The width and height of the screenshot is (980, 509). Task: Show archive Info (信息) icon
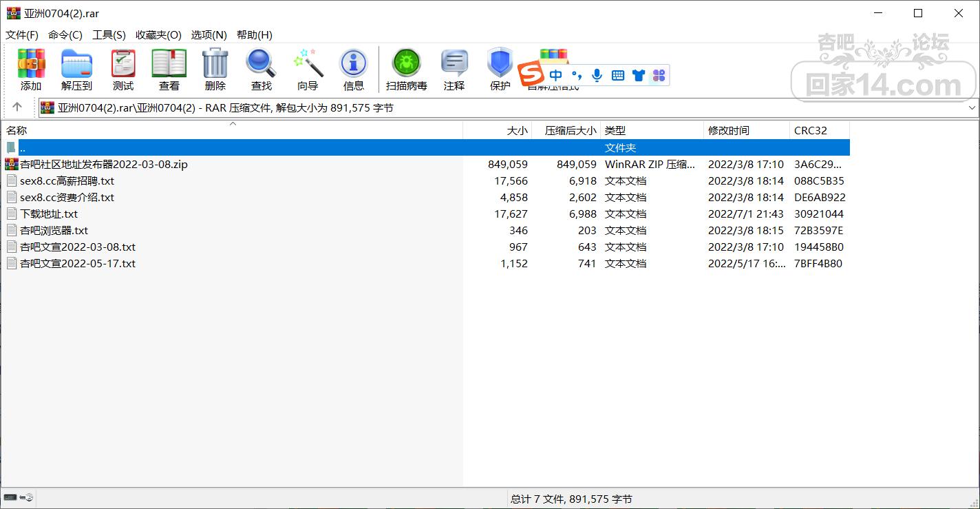[353, 69]
